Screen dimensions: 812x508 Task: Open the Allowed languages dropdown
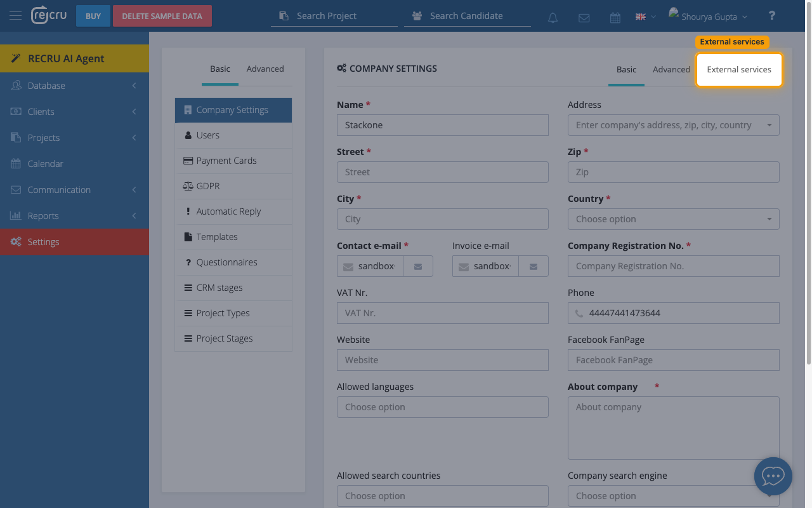pos(443,407)
